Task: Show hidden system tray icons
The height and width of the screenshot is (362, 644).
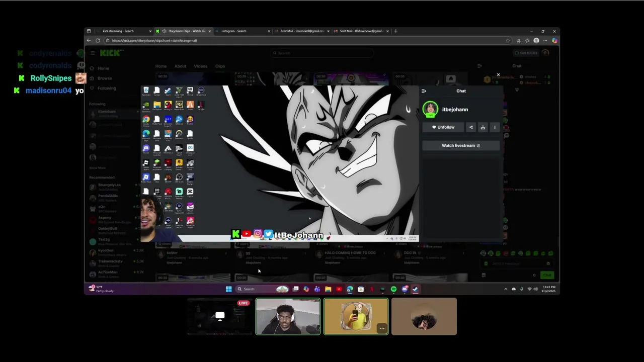Action: click(506, 289)
